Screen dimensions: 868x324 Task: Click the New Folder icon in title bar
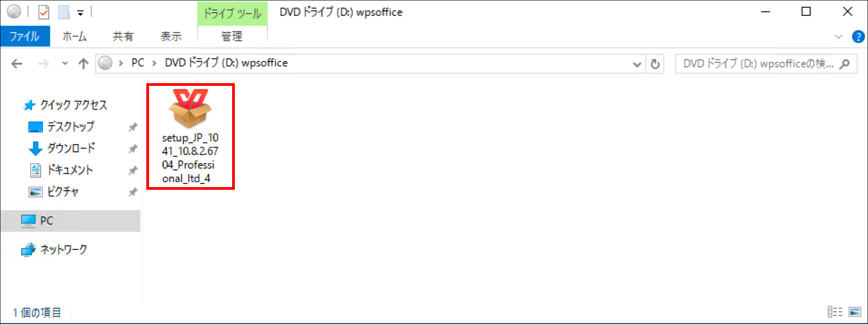coord(64,12)
